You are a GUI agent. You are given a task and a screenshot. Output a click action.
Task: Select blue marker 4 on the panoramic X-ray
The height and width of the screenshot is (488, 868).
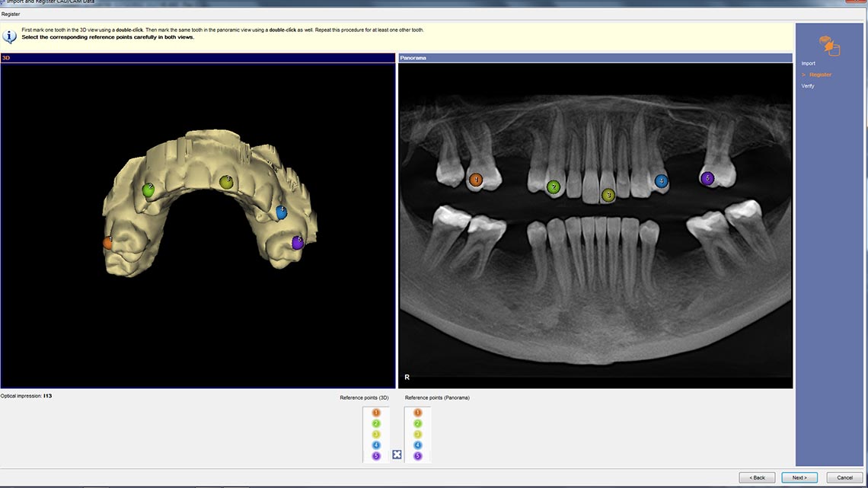661,181
